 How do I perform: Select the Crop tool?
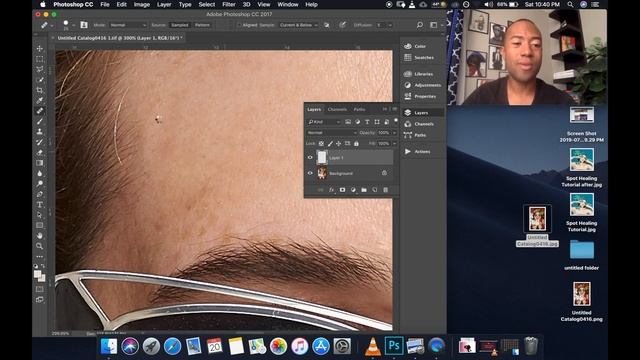(x=40, y=90)
